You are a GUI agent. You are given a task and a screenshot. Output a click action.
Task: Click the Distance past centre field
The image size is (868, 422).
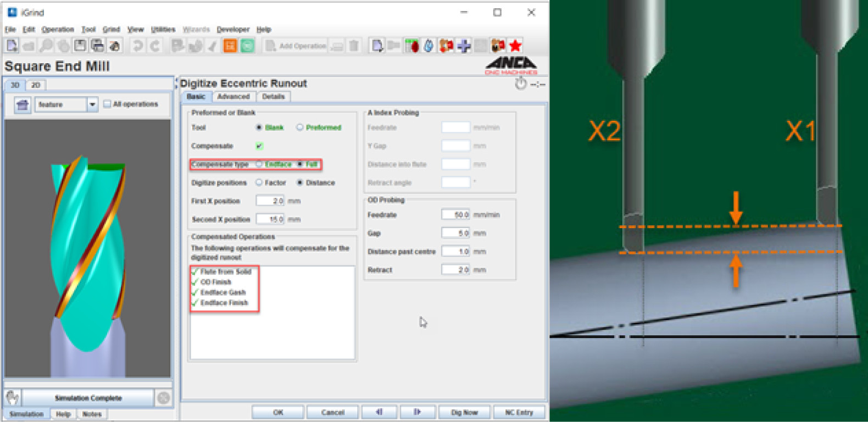(455, 252)
